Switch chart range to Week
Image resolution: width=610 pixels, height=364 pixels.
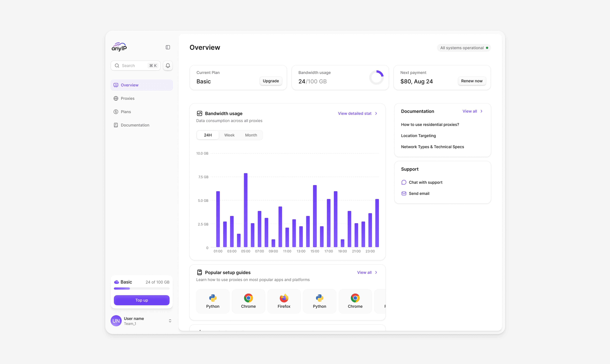coord(229,135)
